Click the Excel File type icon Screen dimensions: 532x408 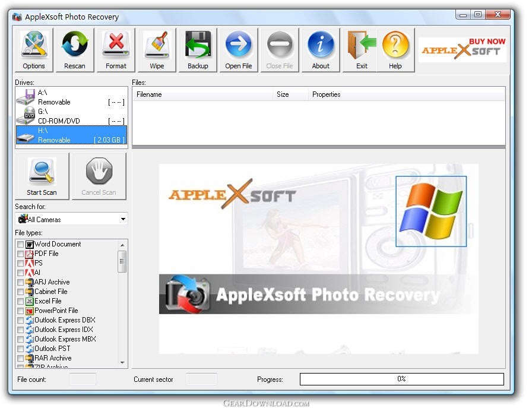[x=30, y=302]
